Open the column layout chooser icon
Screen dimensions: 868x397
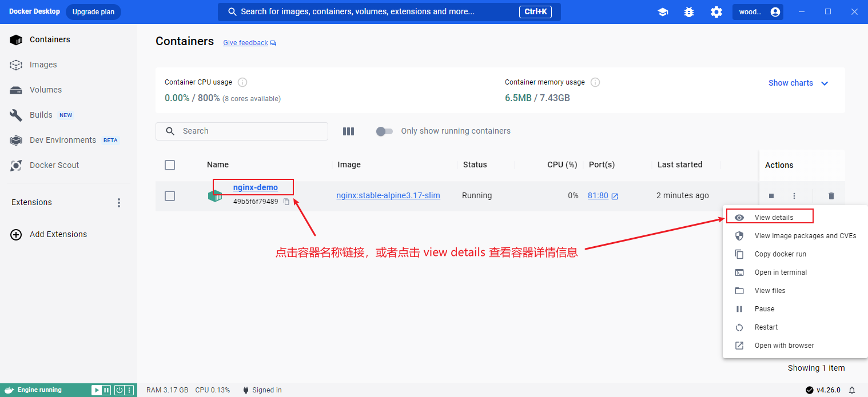(x=349, y=131)
